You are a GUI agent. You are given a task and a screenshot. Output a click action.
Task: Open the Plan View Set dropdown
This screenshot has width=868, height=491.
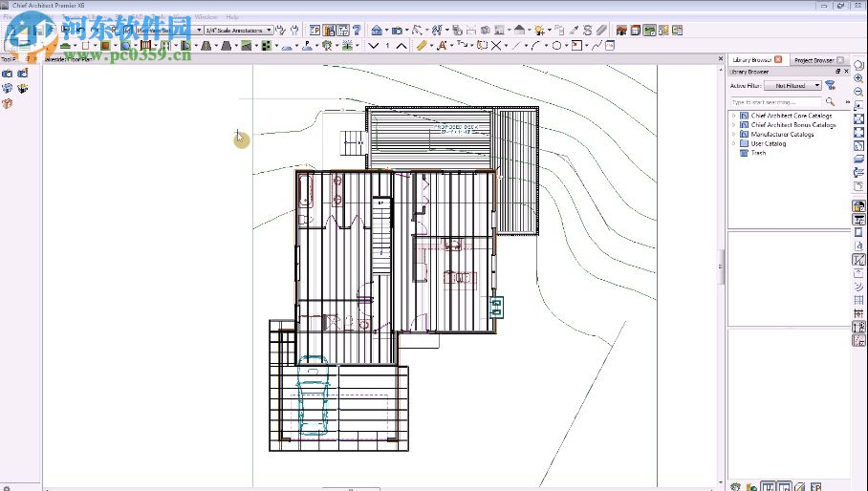pyautogui.click(x=169, y=31)
